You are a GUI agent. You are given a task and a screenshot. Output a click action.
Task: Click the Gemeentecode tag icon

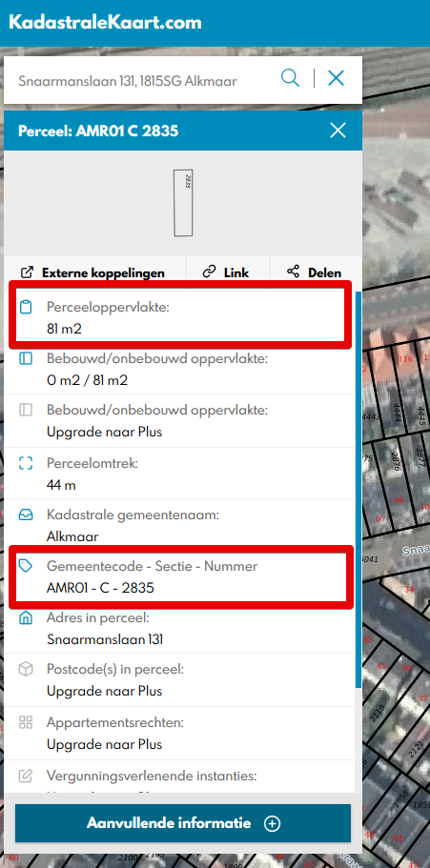26,566
